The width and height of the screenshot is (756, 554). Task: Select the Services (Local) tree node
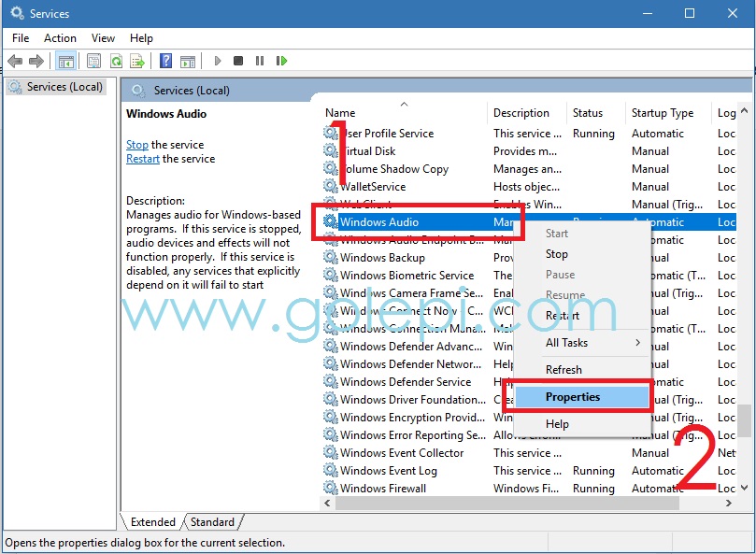coord(56,87)
